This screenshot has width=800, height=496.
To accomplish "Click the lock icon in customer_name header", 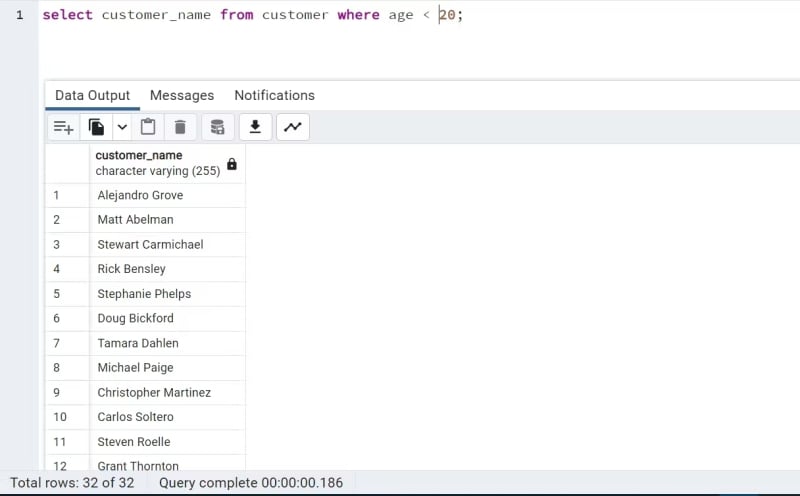I will 232,164.
